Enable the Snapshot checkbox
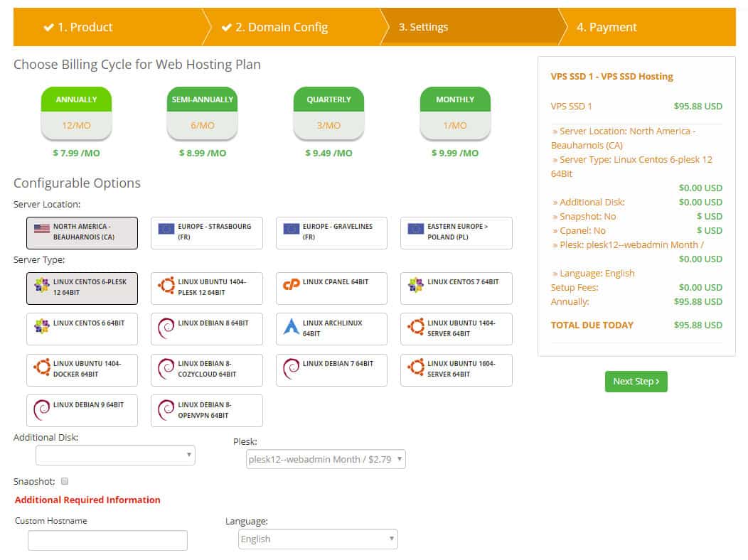748x560 pixels. (65, 481)
